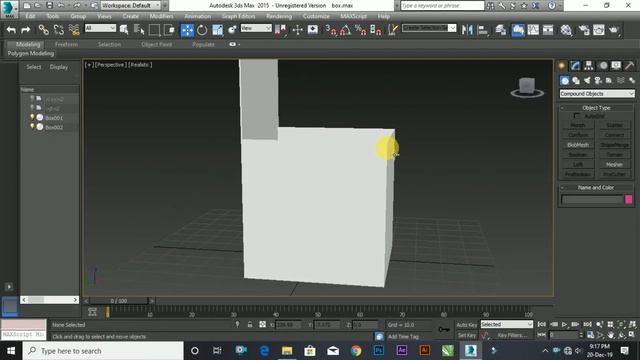Click the Render Production teapot icon

613,30
